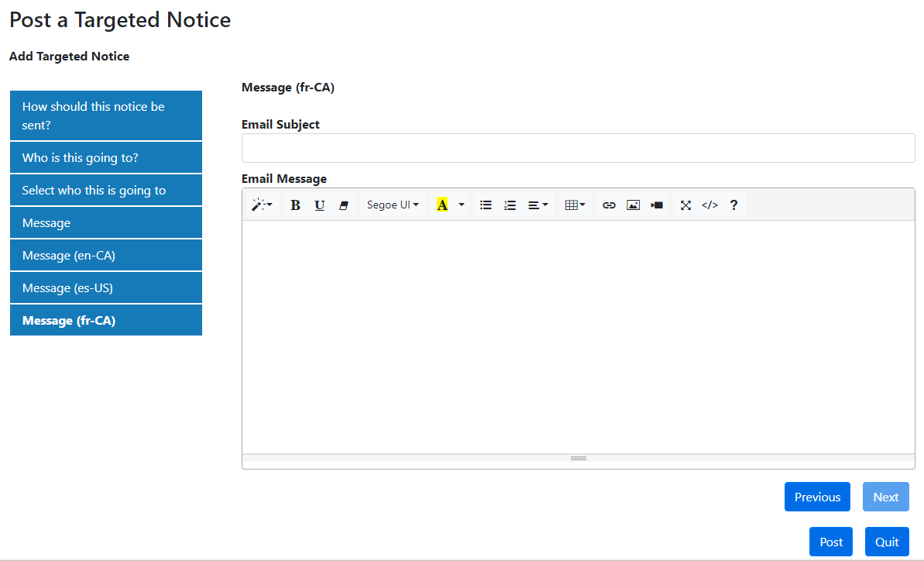The image size is (924, 561).
Task: Open paragraph alignment dropdown
Action: tap(538, 205)
